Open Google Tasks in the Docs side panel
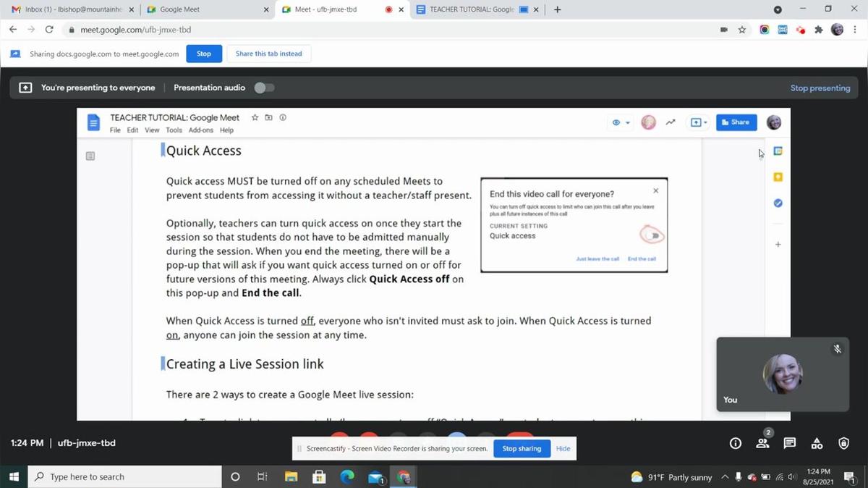This screenshot has height=488, width=868. [778, 203]
